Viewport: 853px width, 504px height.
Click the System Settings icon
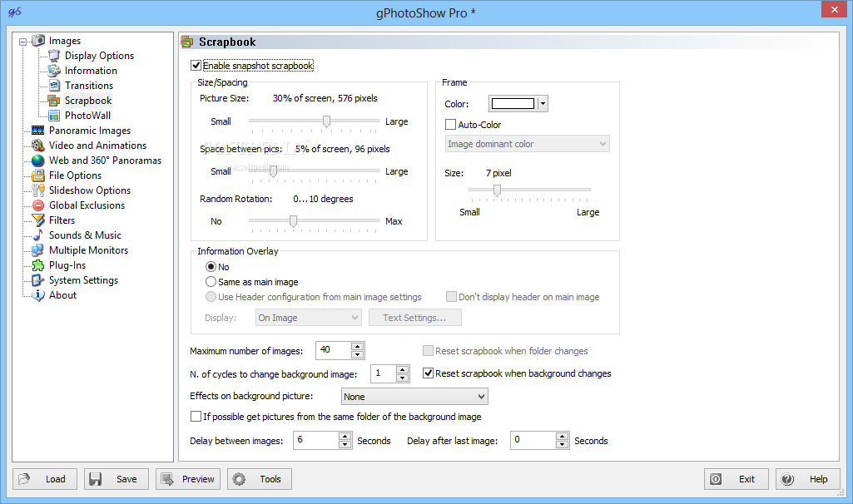point(38,280)
